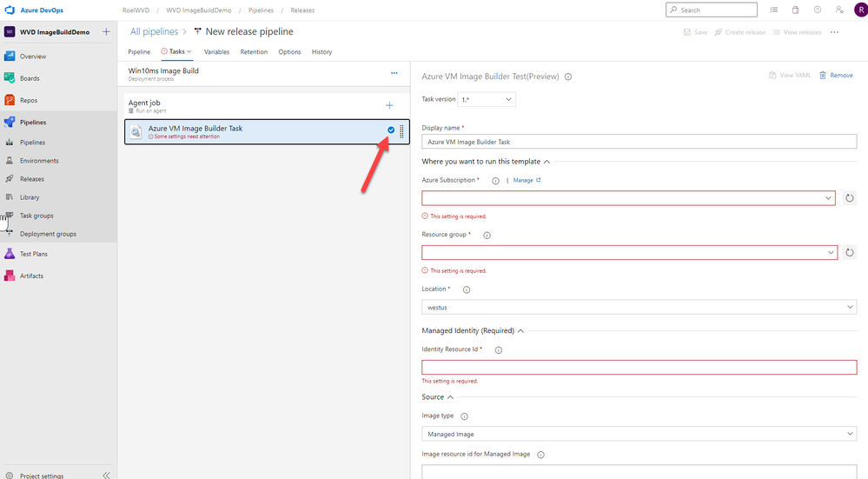
Task: Collapse the Source section
Action: coord(451,397)
